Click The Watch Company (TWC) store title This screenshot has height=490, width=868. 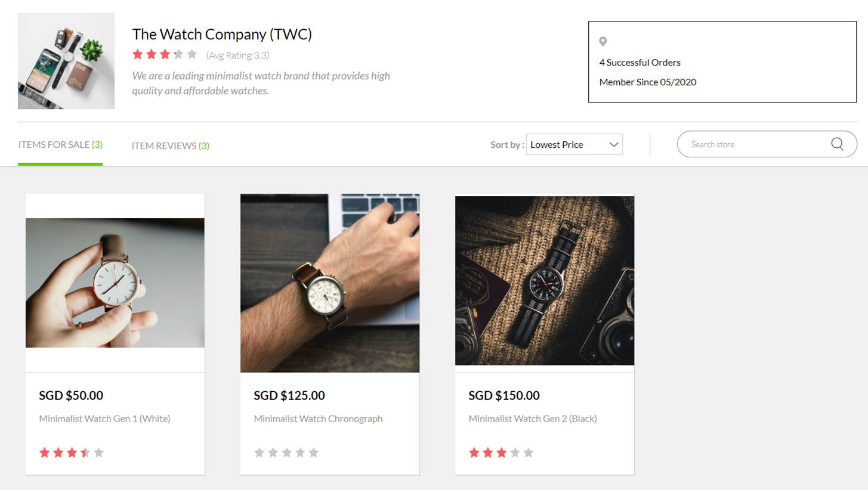[222, 35]
